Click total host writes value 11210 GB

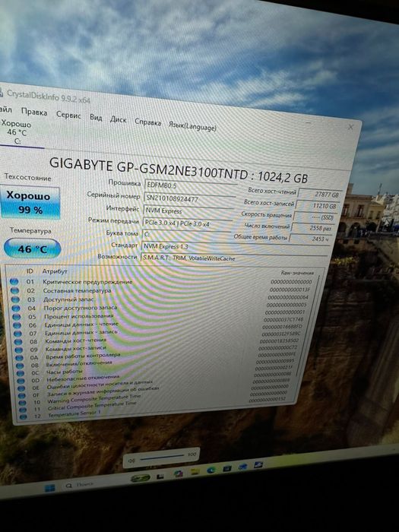(318, 206)
